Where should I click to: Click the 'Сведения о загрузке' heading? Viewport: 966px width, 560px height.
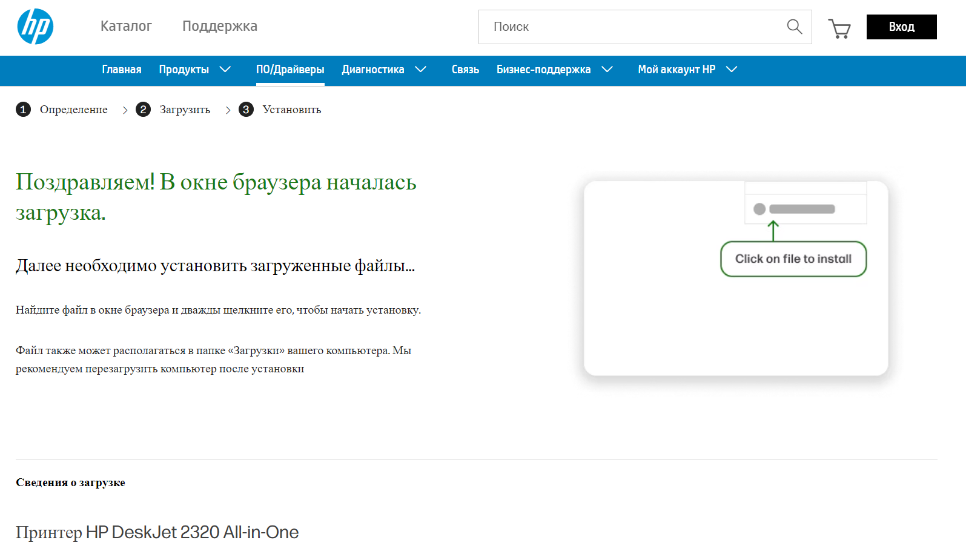coord(70,483)
